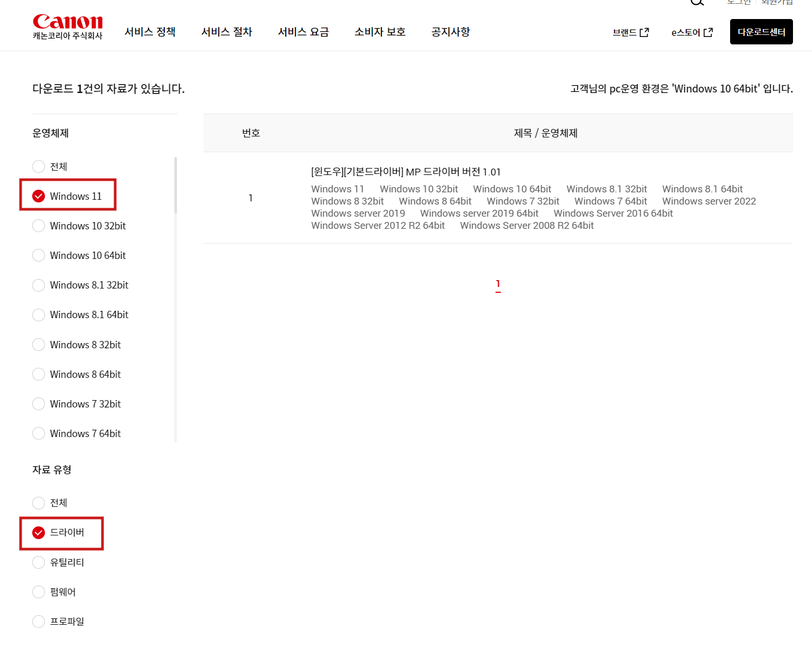This screenshot has width=812, height=649.
Task: Choose 펌웨어 as the material type
Action: click(39, 592)
